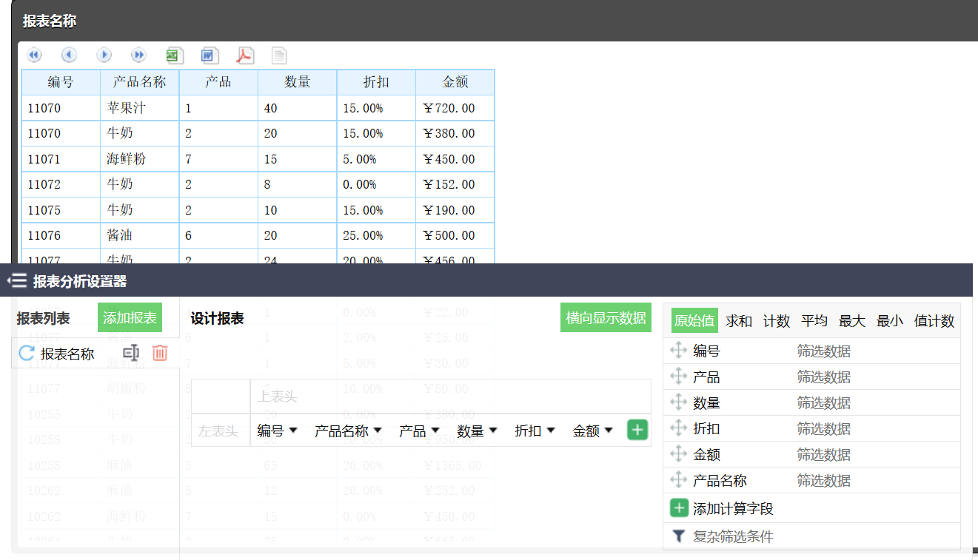Click discount cell 25.00%
This screenshot has height=560, width=978.
tap(376, 235)
